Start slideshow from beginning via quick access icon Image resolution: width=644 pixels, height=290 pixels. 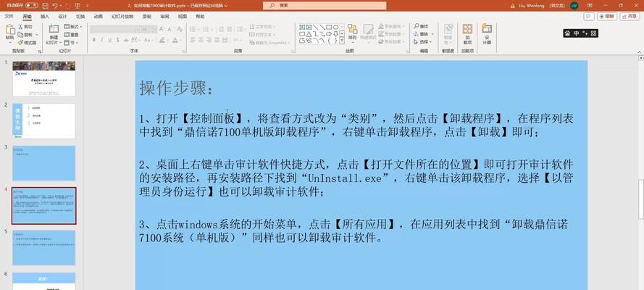(x=76, y=6)
